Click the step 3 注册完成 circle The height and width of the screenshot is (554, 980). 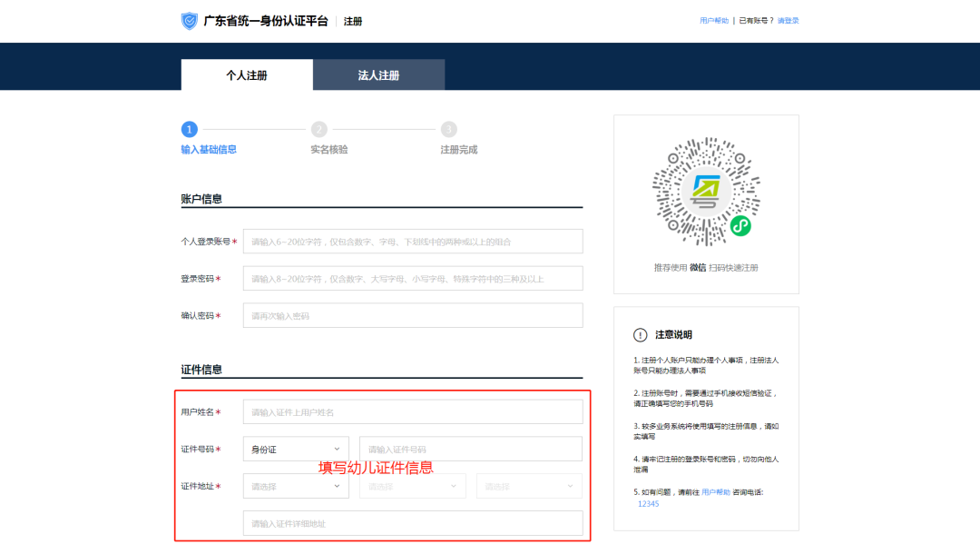coord(448,130)
